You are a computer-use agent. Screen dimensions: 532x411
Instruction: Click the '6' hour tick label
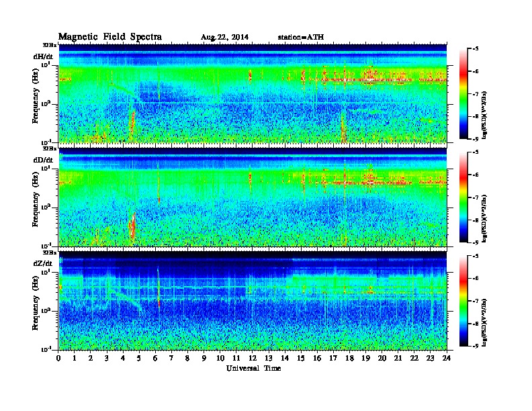pyautogui.click(x=155, y=358)
